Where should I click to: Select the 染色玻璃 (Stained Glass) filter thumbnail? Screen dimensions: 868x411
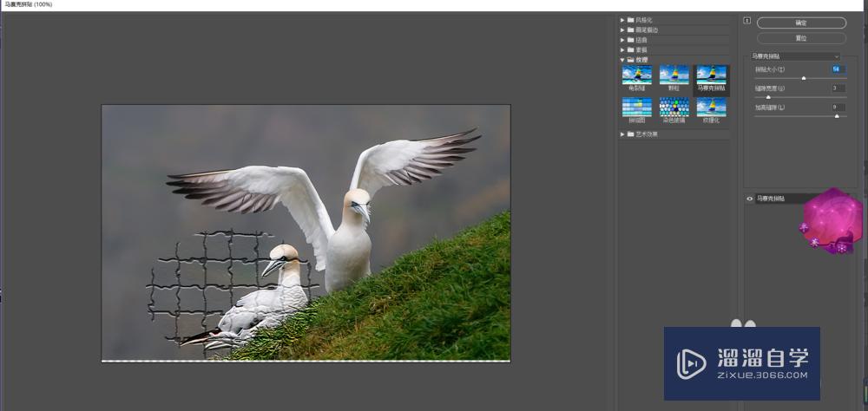point(674,108)
